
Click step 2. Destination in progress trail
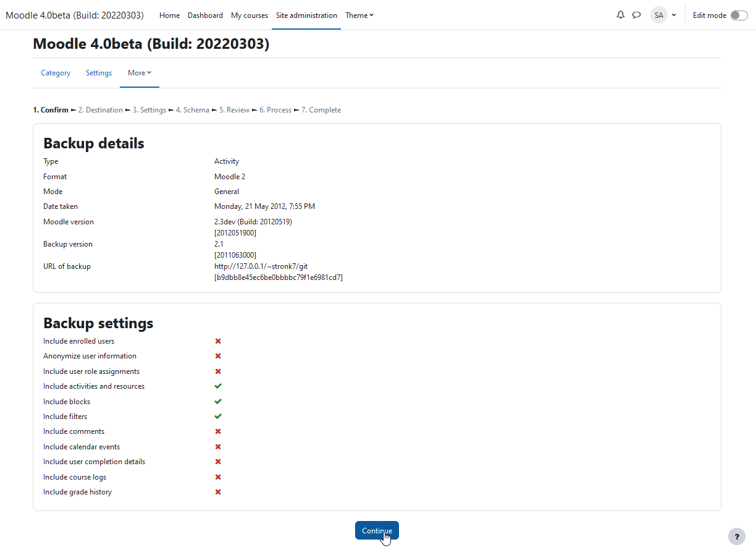point(101,110)
